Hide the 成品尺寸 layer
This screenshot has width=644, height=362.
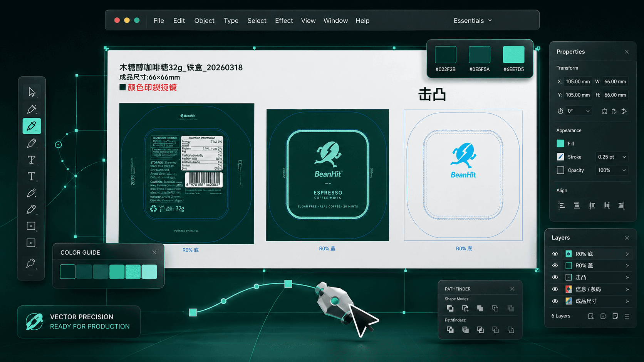click(x=555, y=301)
